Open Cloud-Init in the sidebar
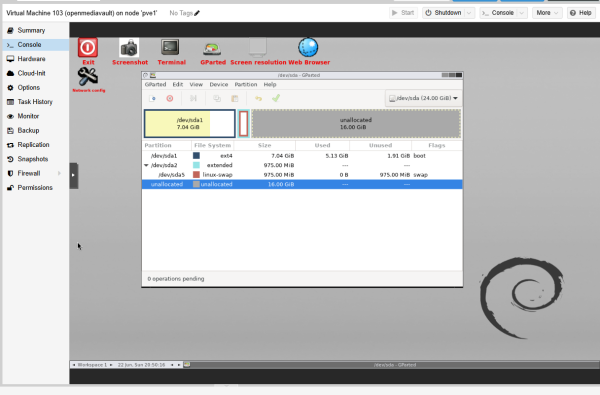 [x=36, y=73]
